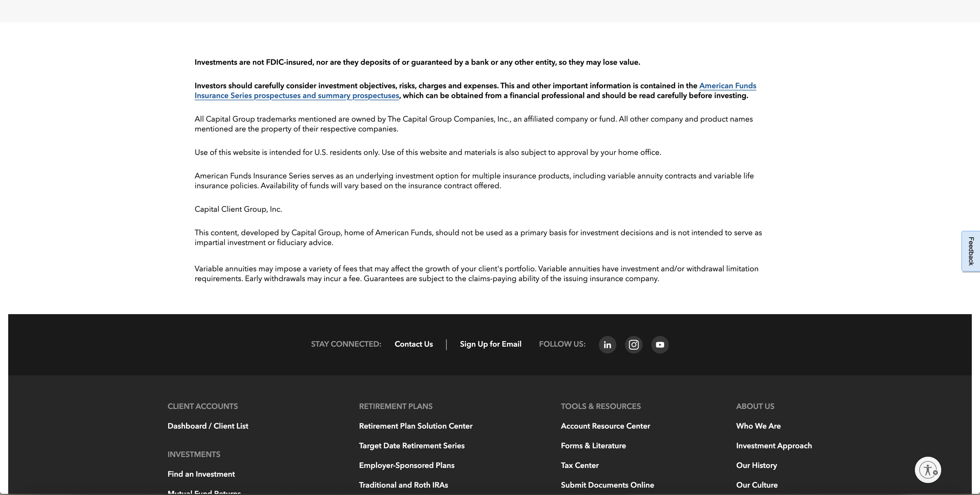Viewport: 980px width, 495px height.
Task: Click the U.S. residents only notice
Action: (428, 152)
